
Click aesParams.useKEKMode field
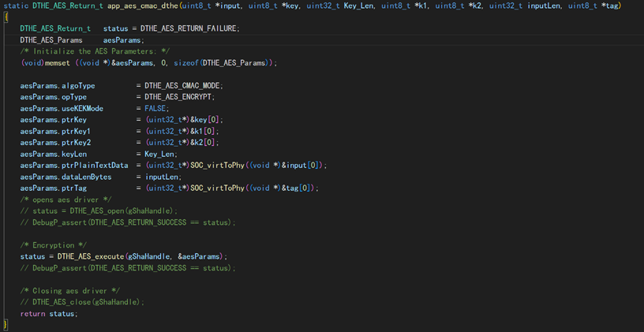[62, 109]
